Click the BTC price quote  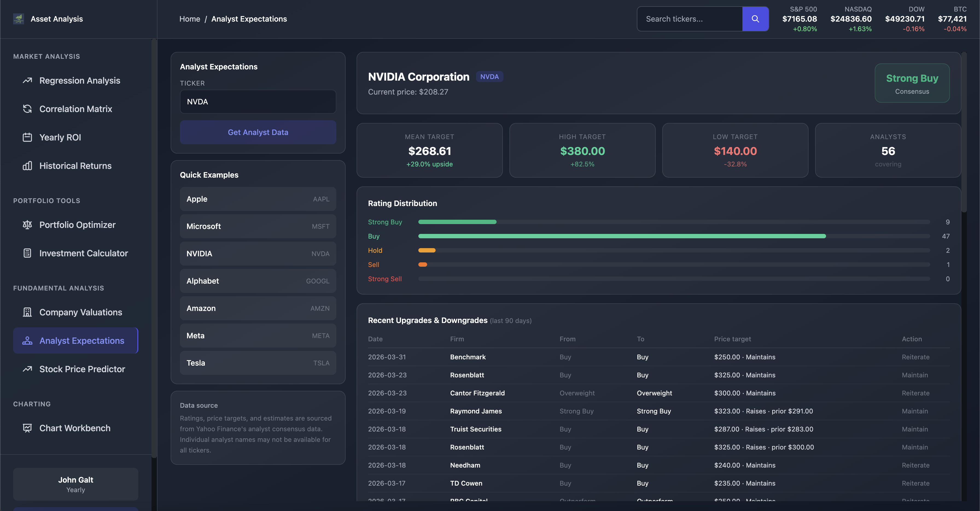coord(952,19)
